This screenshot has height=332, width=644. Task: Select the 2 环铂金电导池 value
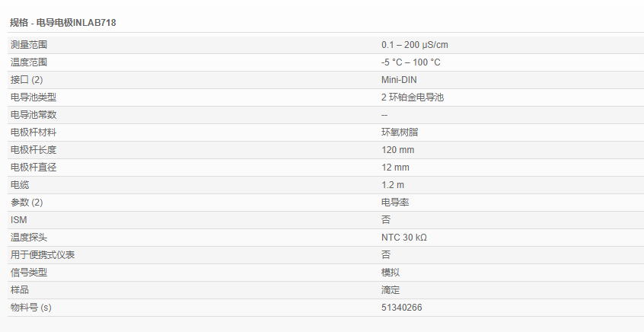(412, 97)
